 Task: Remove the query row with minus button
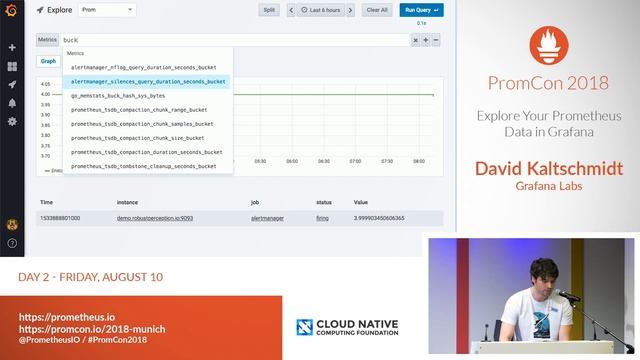(436, 40)
